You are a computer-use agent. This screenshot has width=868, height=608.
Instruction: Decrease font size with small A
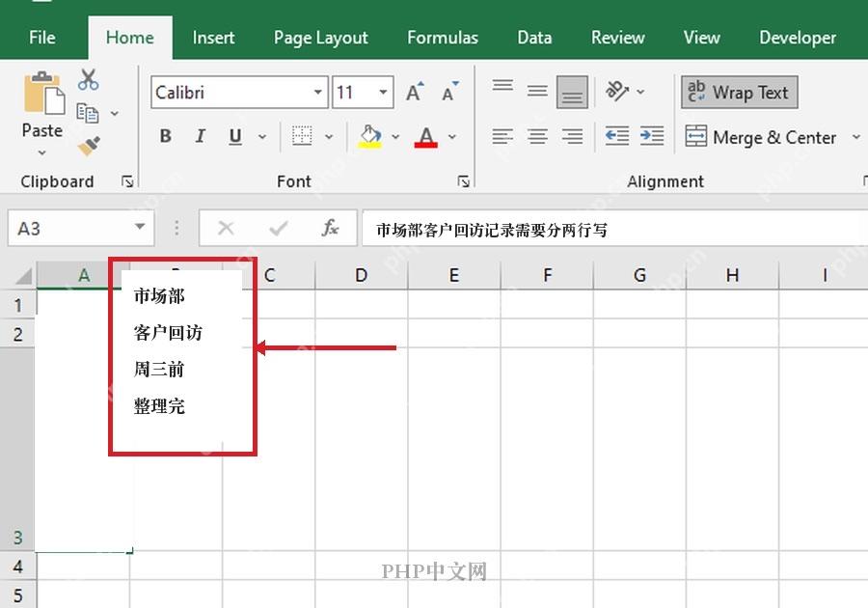pyautogui.click(x=450, y=92)
